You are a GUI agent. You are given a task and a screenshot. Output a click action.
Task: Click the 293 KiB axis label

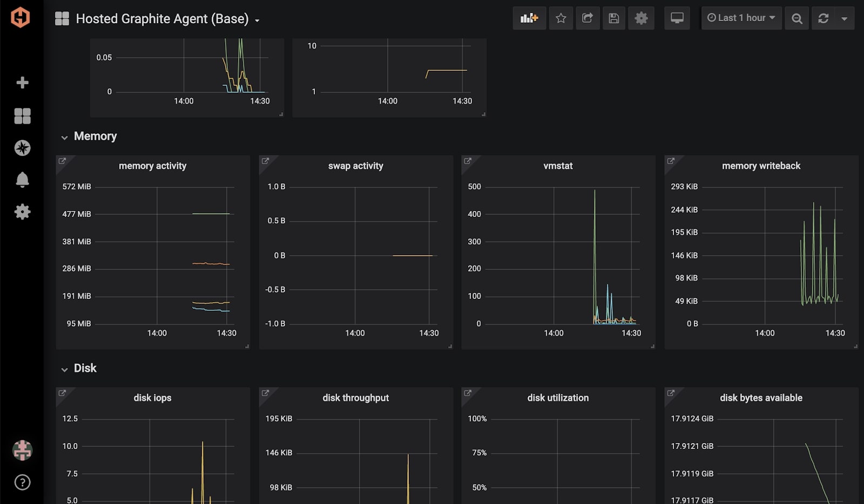click(x=684, y=187)
